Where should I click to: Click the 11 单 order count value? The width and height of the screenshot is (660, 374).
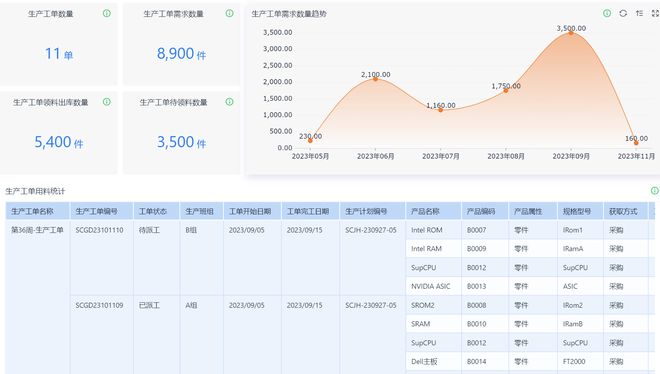pyautogui.click(x=59, y=54)
